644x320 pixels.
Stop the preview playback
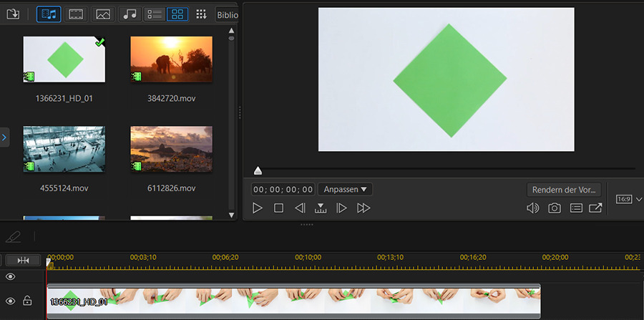click(279, 208)
